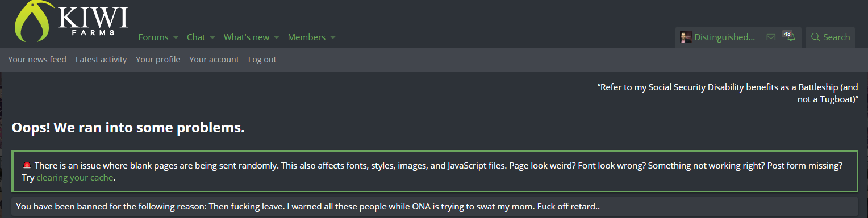The width and height of the screenshot is (868, 218).
Task: Expand the Chat dropdown arrow
Action: pyautogui.click(x=212, y=37)
